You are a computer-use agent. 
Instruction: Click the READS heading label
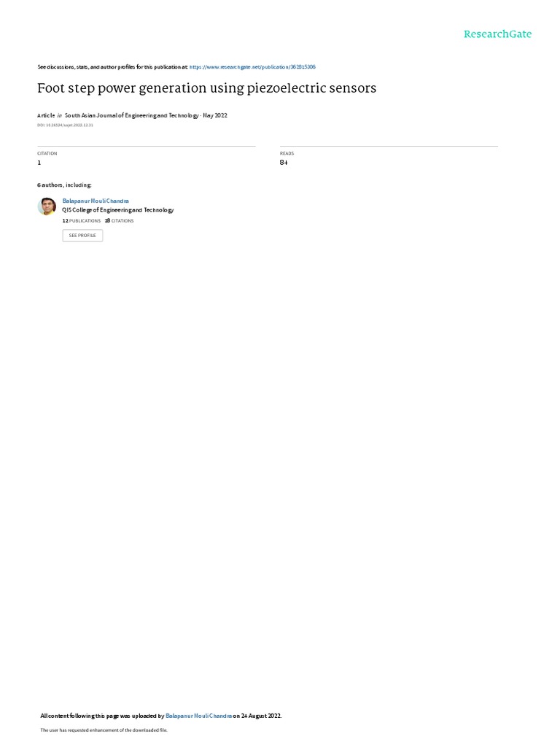point(287,153)
